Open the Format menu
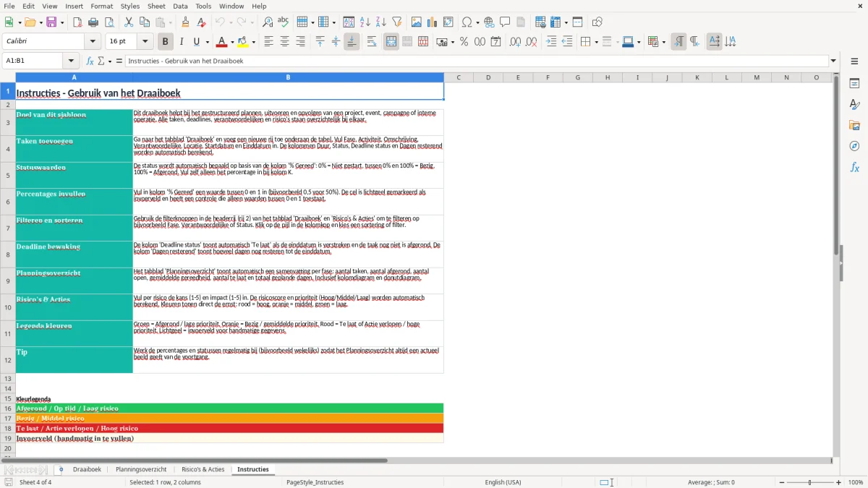The height and width of the screenshot is (488, 868). tap(101, 6)
